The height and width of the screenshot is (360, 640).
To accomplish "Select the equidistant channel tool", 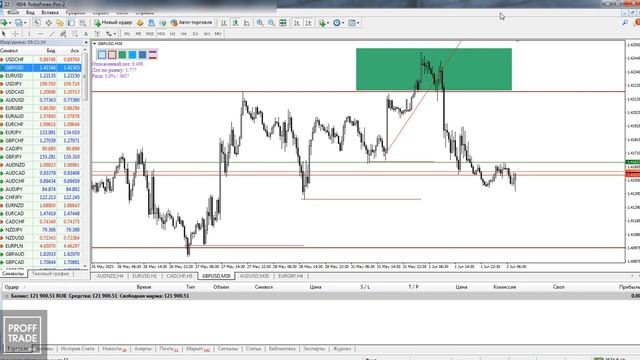I will pyautogui.click(x=63, y=33).
